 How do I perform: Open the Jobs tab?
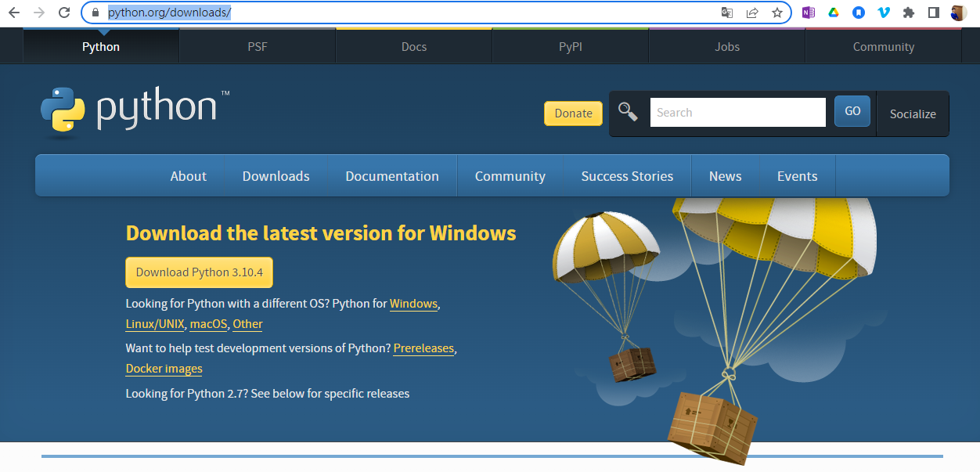point(727,46)
